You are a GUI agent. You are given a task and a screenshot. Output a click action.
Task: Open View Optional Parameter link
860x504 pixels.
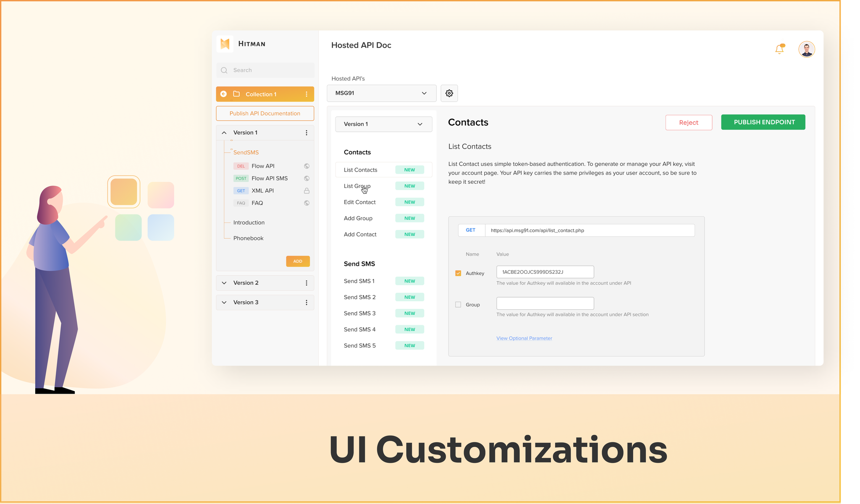524,338
